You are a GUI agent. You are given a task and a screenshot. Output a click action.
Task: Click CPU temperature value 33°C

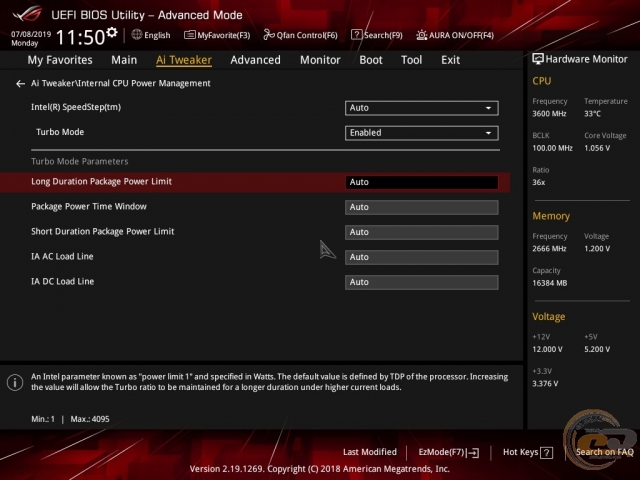(x=593, y=114)
